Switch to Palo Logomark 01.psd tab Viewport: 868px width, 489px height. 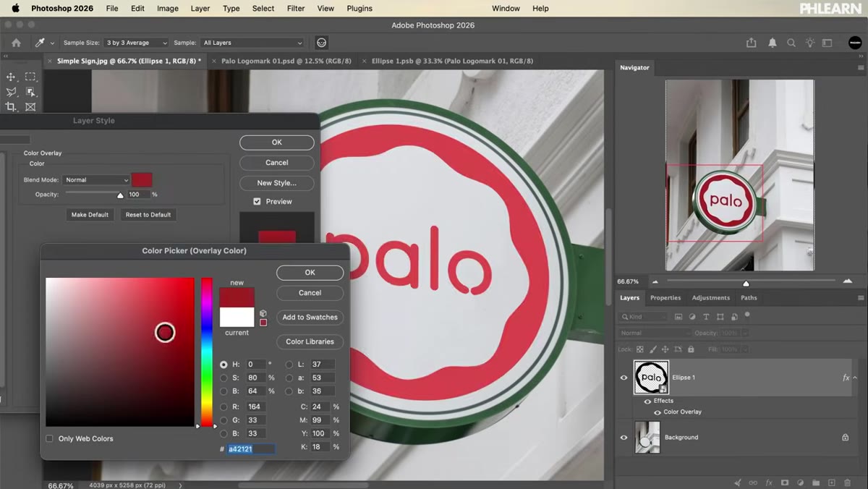pos(286,61)
